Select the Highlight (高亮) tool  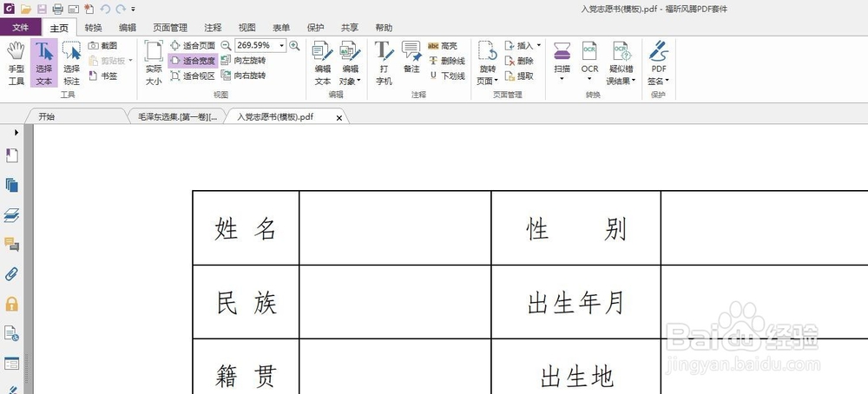tap(443, 45)
